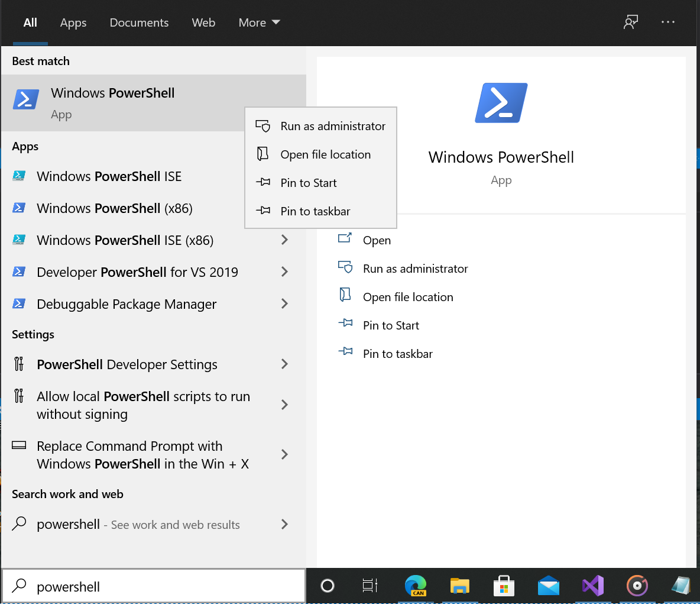Click the Windows PowerShell ISE app icon
700x604 pixels.
click(19, 176)
